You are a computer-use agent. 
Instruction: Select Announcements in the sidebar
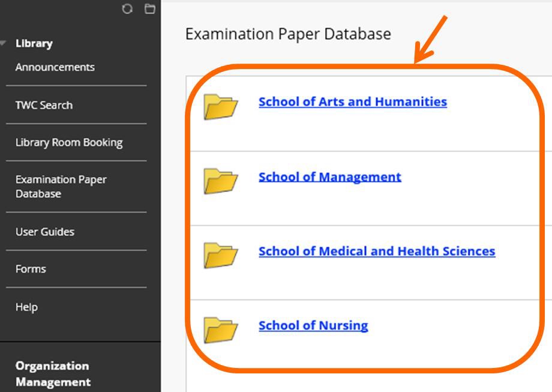click(55, 67)
